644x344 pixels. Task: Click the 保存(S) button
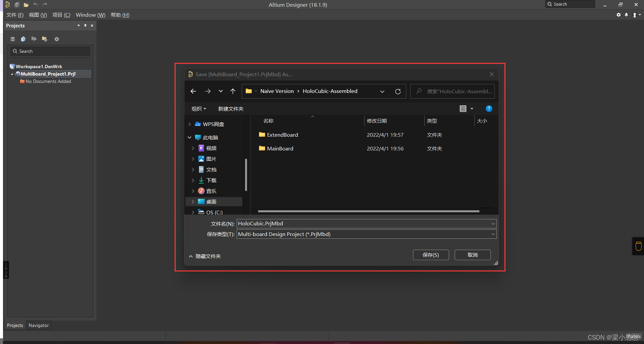431,255
